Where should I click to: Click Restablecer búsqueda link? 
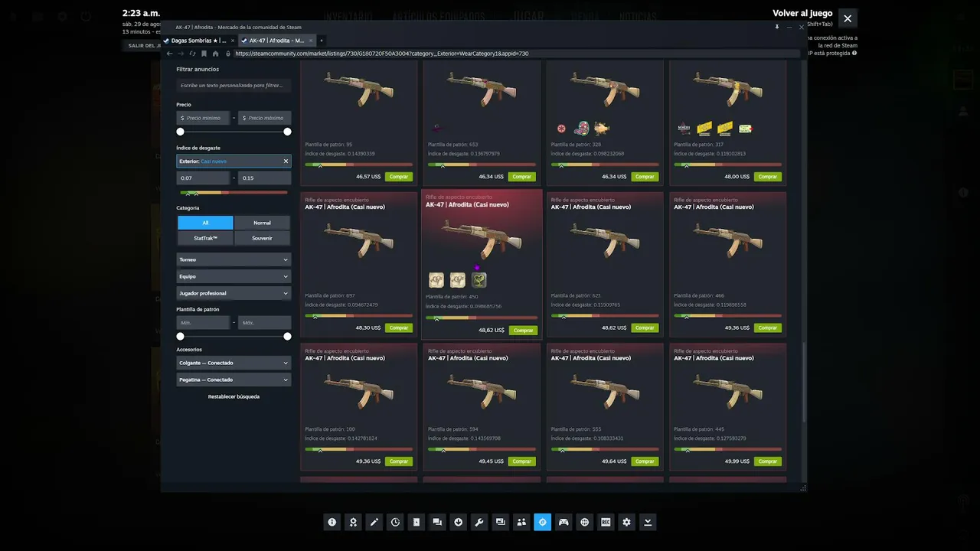(x=234, y=396)
